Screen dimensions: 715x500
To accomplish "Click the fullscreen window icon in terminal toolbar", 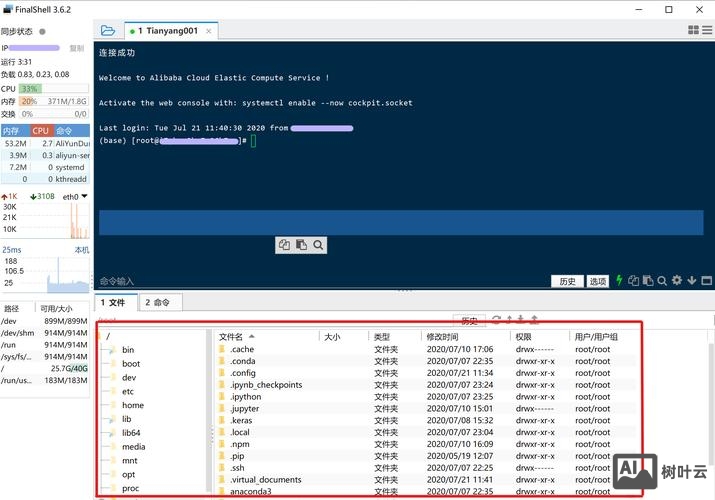I will (x=705, y=281).
